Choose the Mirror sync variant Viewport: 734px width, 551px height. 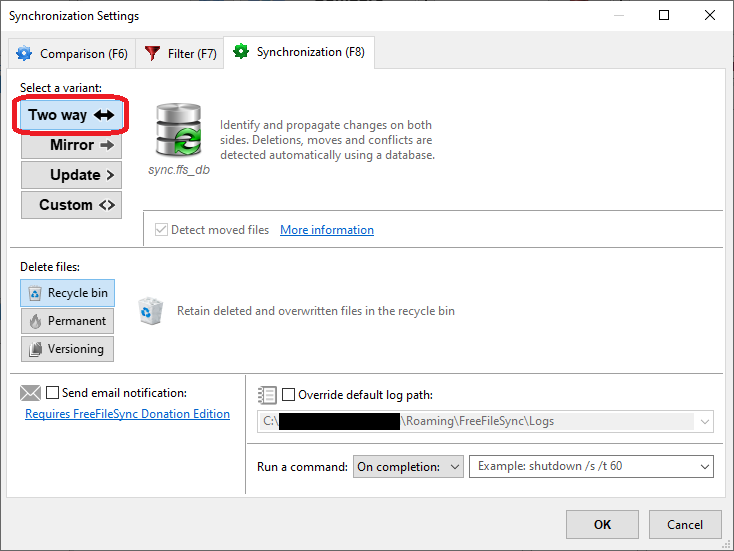click(x=71, y=145)
